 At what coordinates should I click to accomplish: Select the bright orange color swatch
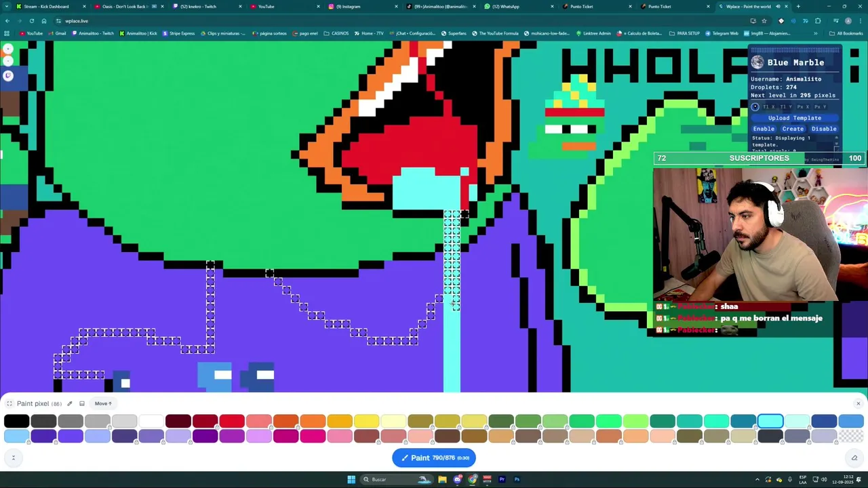[313, 422]
